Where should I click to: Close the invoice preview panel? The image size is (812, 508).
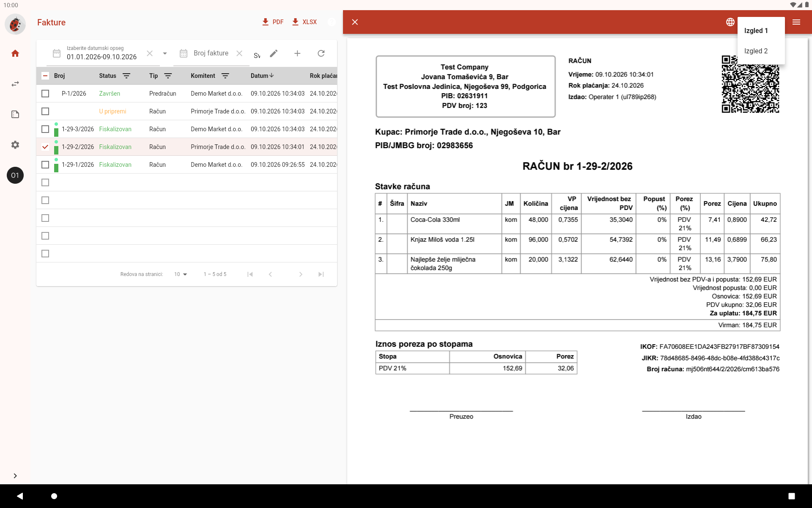[x=355, y=22]
